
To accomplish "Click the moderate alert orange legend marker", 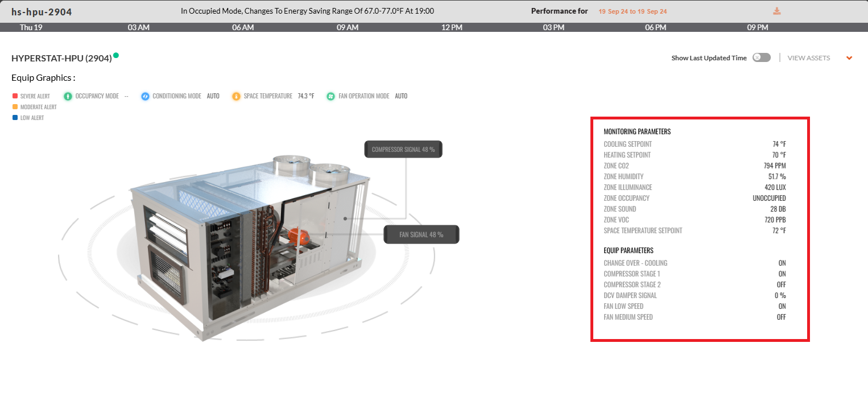I will (15, 106).
